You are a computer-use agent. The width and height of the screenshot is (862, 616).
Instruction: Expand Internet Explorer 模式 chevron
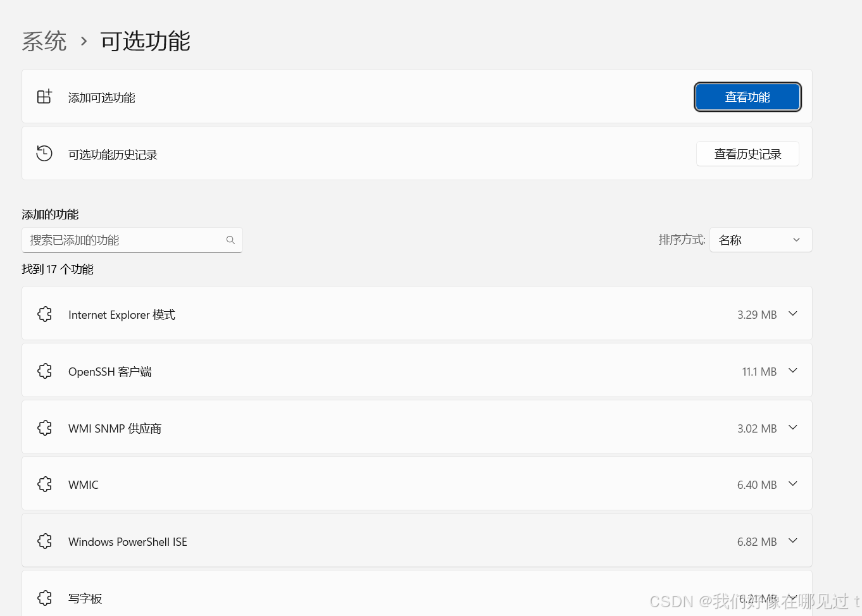793,314
